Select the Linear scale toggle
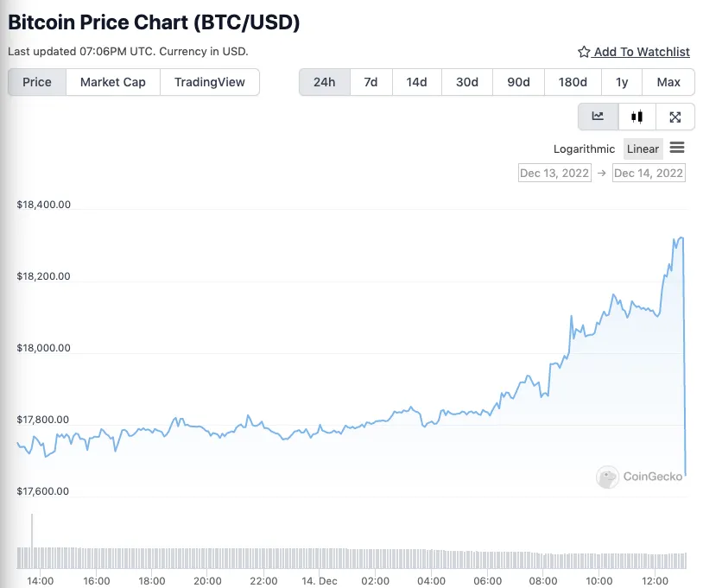This screenshot has width=703, height=588. [x=643, y=149]
